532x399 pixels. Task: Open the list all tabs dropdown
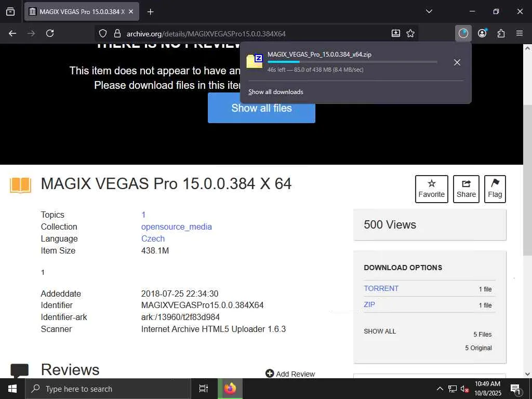pyautogui.click(x=429, y=11)
